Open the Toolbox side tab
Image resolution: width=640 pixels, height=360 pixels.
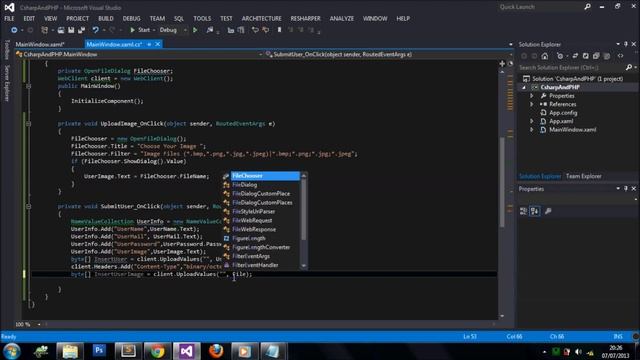point(7,50)
